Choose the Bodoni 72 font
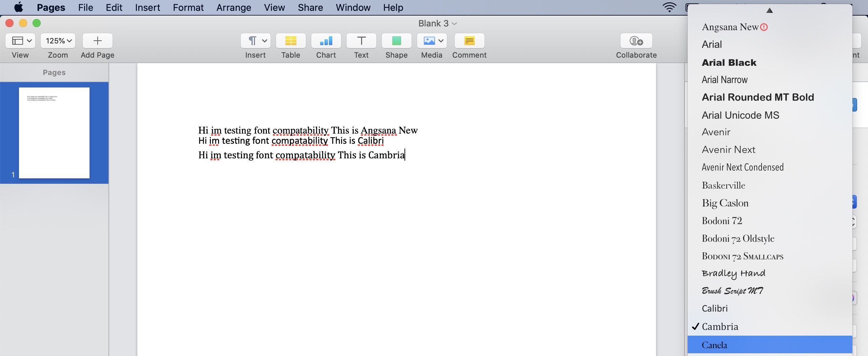This screenshot has width=868, height=356. pos(770,221)
